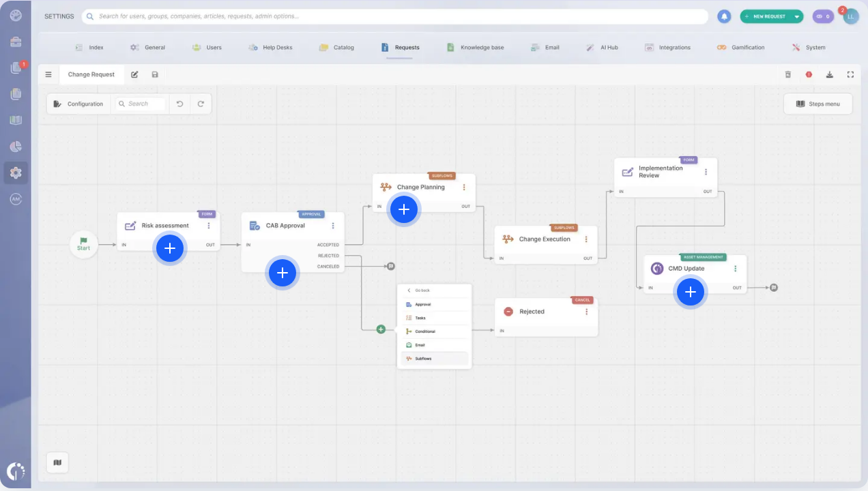The height and width of the screenshot is (491, 868).
Task: Go to the System tab
Action: 809,48
